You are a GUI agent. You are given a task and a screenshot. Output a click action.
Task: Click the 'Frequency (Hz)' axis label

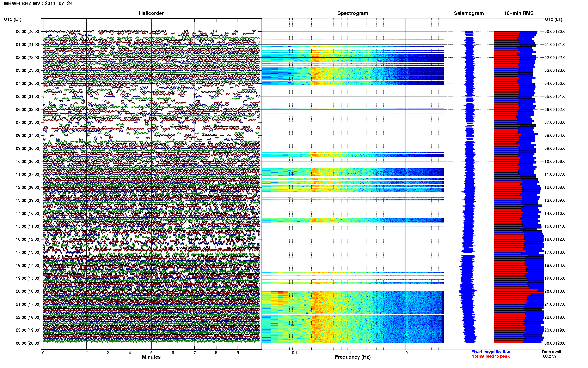pos(353,357)
